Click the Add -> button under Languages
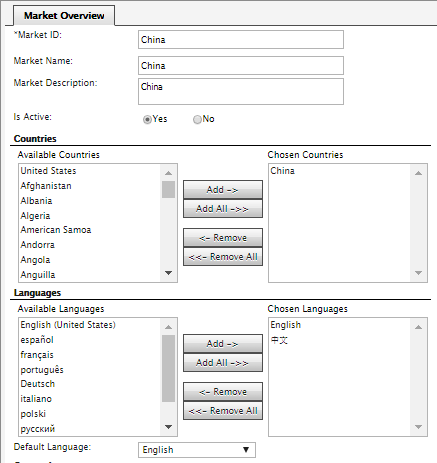 [x=223, y=344]
